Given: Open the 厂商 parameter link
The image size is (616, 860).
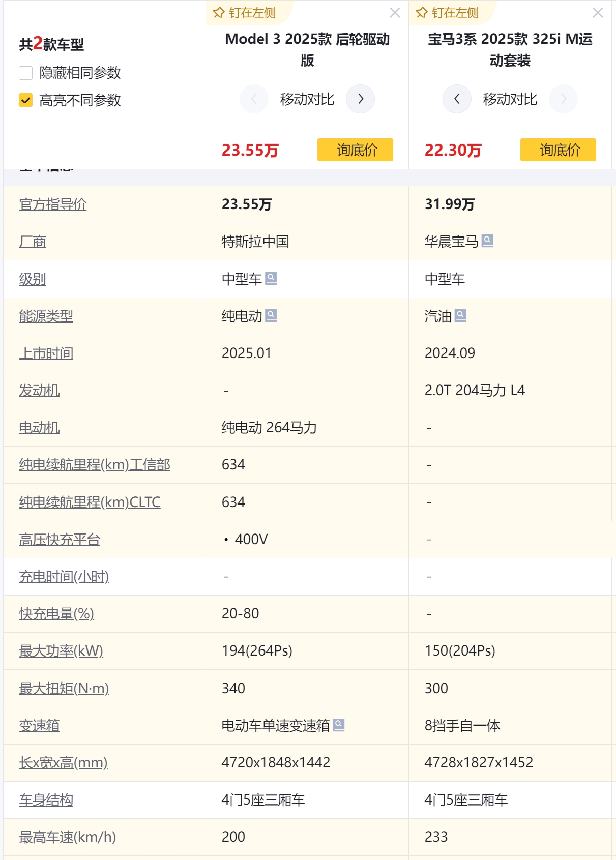Looking at the screenshot, I should tap(33, 242).
